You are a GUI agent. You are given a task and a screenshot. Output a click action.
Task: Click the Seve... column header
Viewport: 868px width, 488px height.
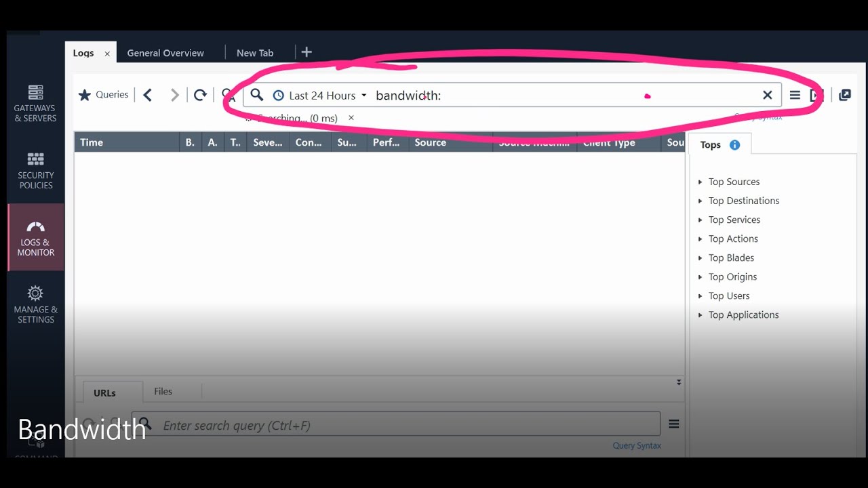coord(269,142)
